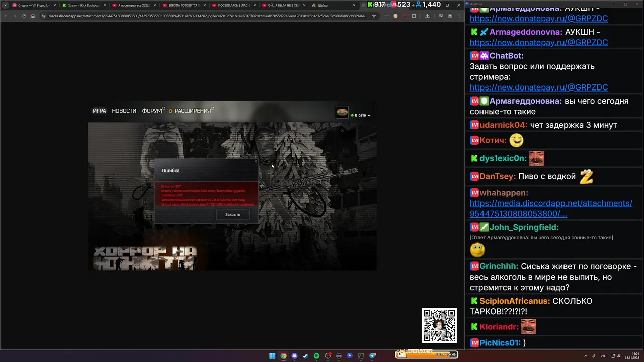
Task: Switch to the ОЙ.. Я БЫЛА НЕ В СЕБ tab
Action: point(283,5)
